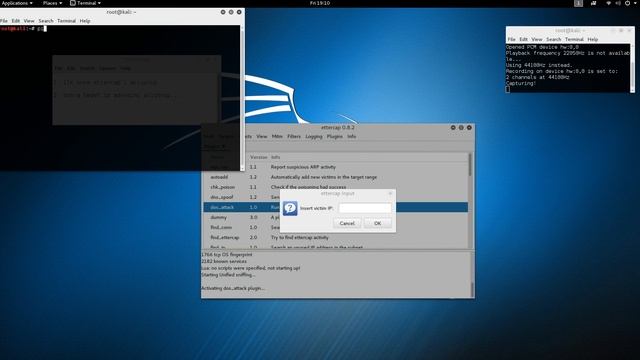Screen dimensions: 640x360
Task: Open ettercap Plugins menu
Action: click(x=335, y=136)
